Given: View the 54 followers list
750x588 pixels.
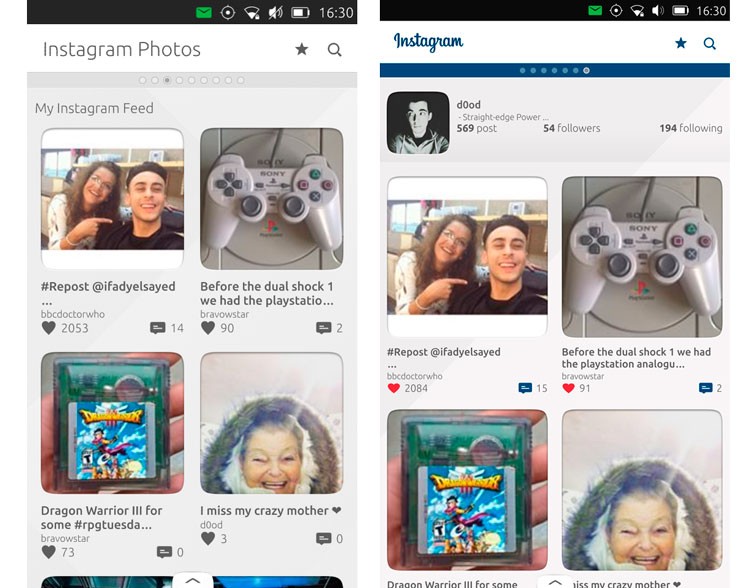Looking at the screenshot, I should [571, 128].
